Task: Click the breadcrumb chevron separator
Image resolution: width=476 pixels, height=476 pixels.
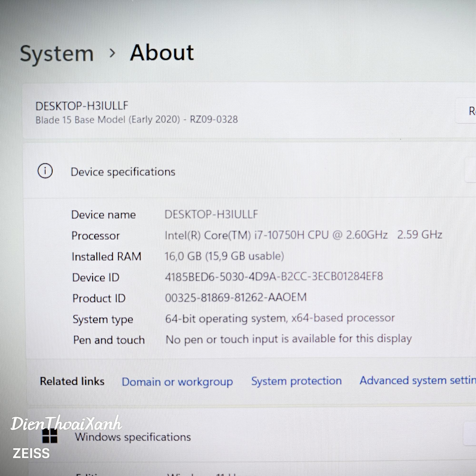Action: [x=112, y=53]
